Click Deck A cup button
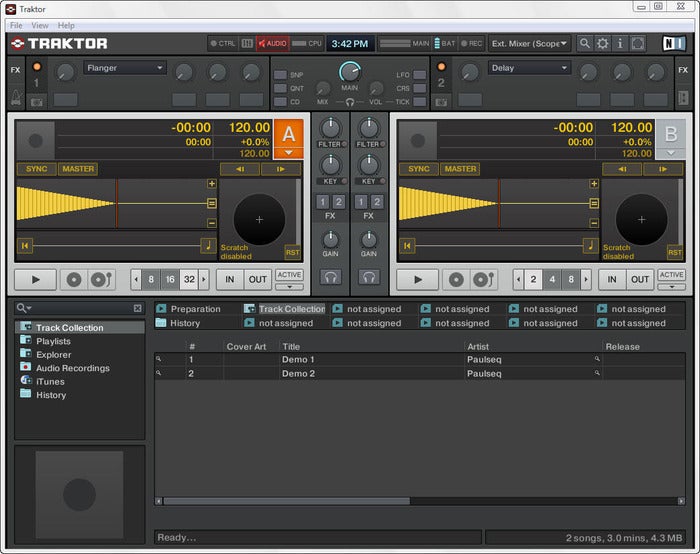Screen dimensions: 700x554 101,279
